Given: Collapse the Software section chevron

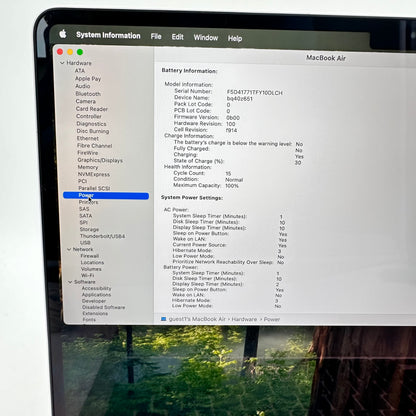Looking at the screenshot, I should point(70,282).
